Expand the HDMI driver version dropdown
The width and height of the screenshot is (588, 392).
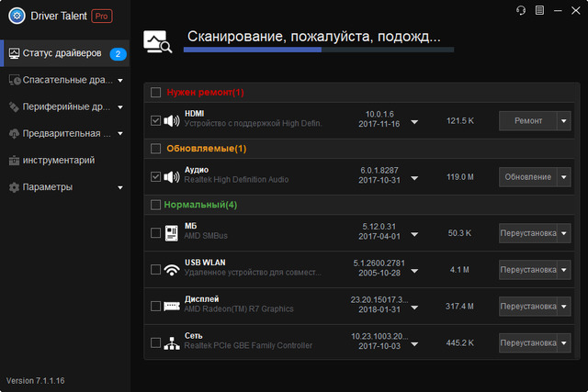[414, 121]
